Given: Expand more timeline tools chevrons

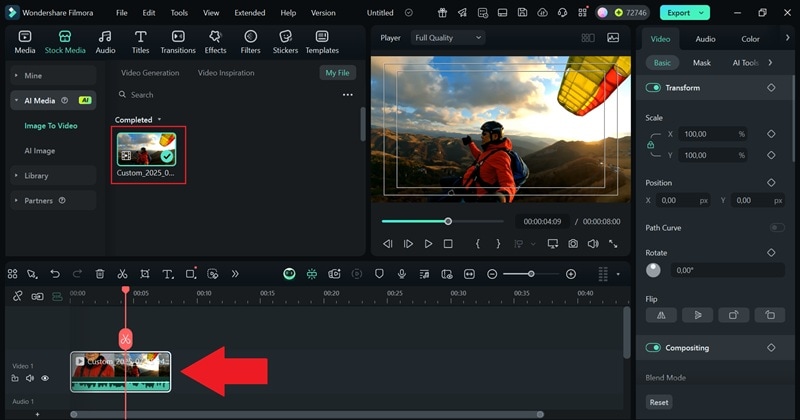Looking at the screenshot, I should point(235,274).
